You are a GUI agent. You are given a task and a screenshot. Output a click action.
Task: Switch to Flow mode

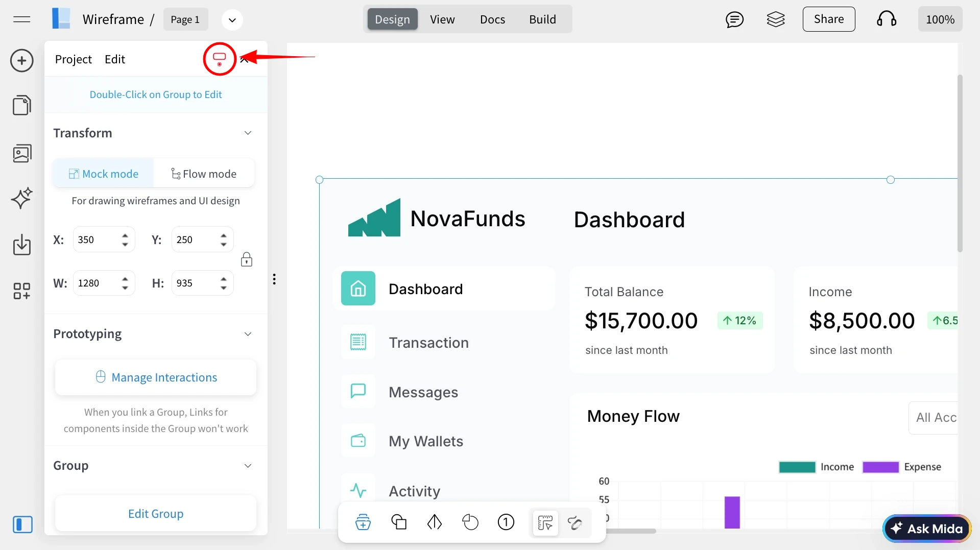tap(204, 174)
